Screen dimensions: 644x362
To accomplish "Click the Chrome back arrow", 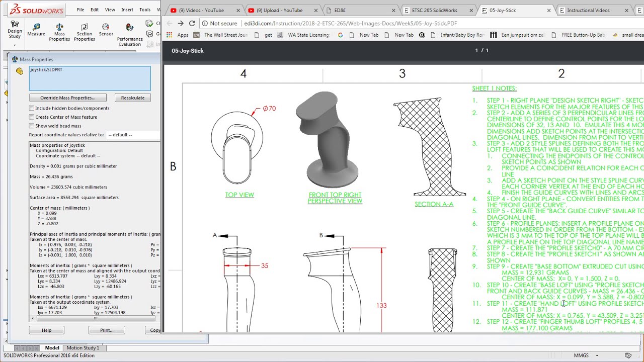I will point(170,23).
